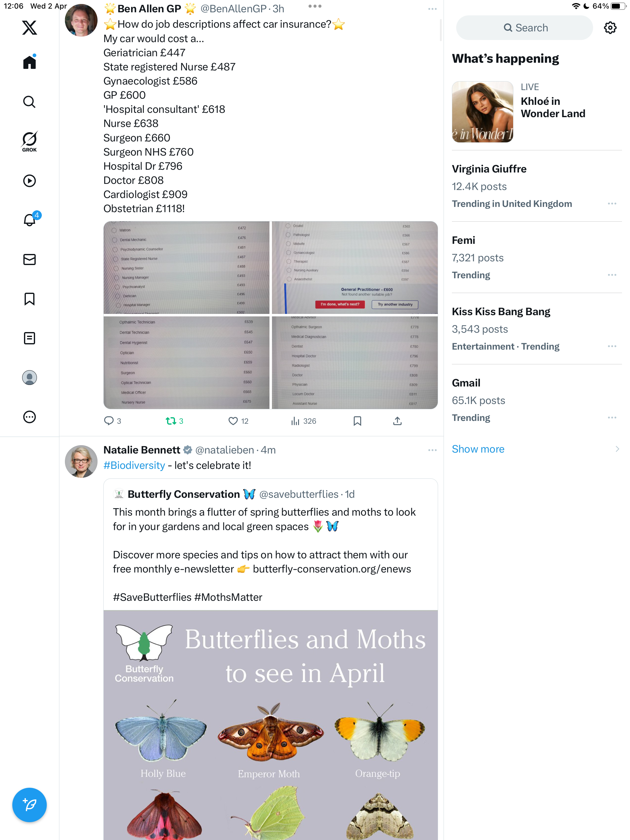Bookmark Ben Allen GP's car insurance post
This screenshot has width=630, height=840.
[x=357, y=421]
